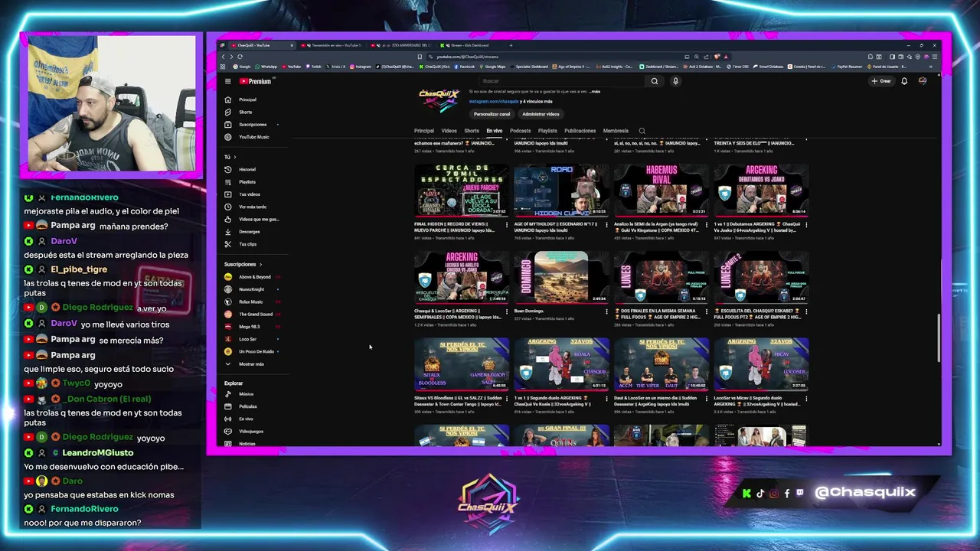980x551 pixels.
Task: Switch to Stream - Kick Dashboard tab
Action: coord(470,45)
